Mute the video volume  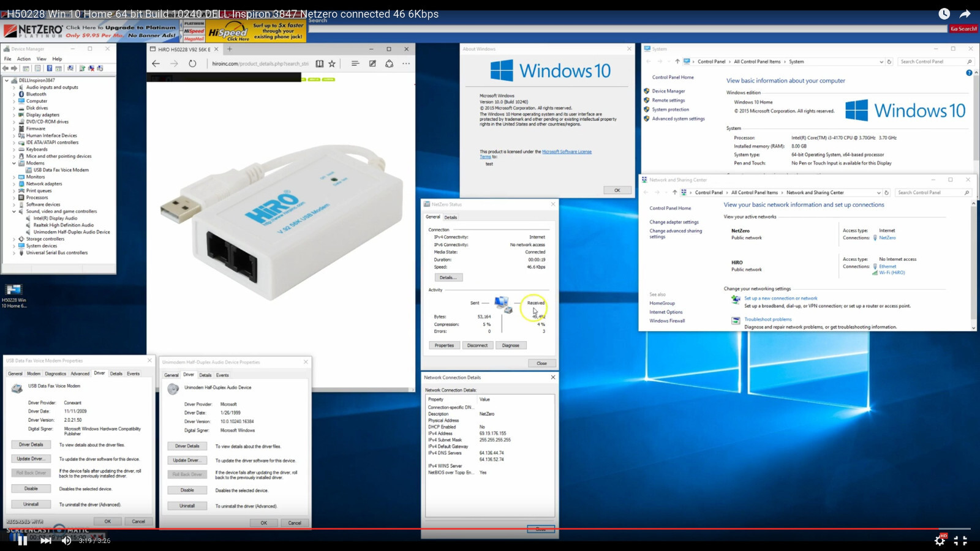66,541
